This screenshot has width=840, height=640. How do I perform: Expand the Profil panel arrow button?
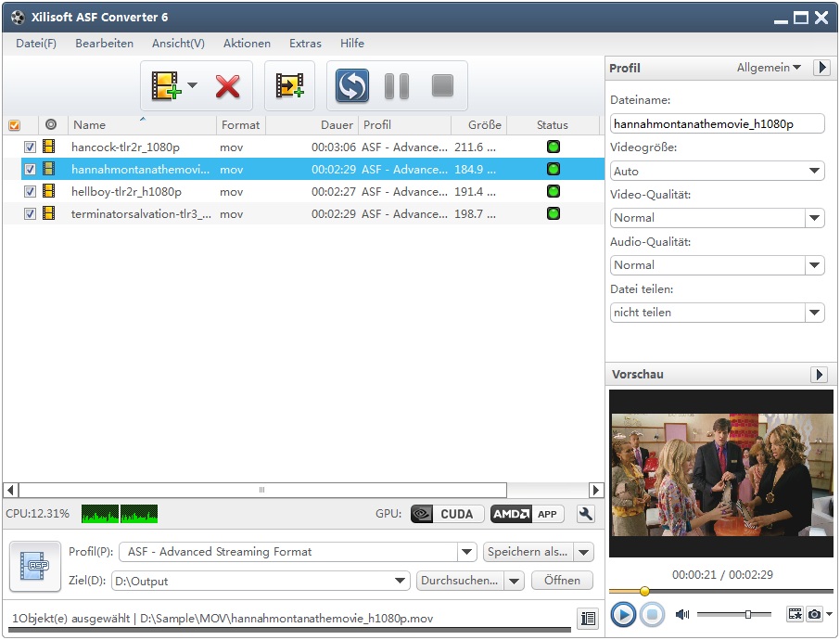(821, 68)
